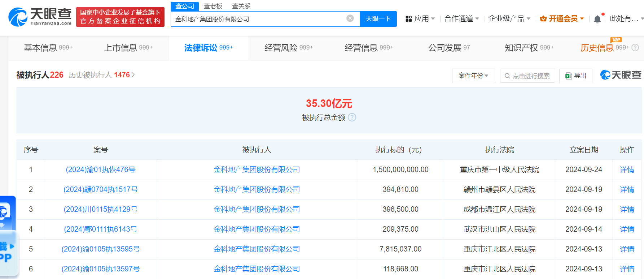The width and height of the screenshot is (644, 279).
Task: Open the notification bell
Action: click(597, 19)
